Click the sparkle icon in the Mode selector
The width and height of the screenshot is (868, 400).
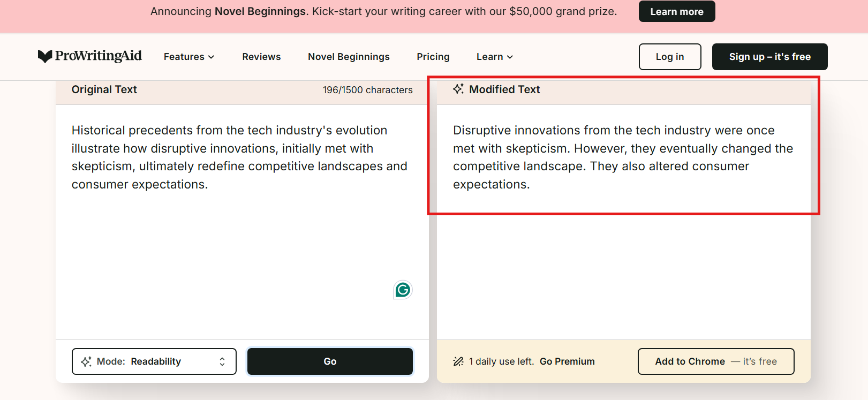tap(86, 361)
